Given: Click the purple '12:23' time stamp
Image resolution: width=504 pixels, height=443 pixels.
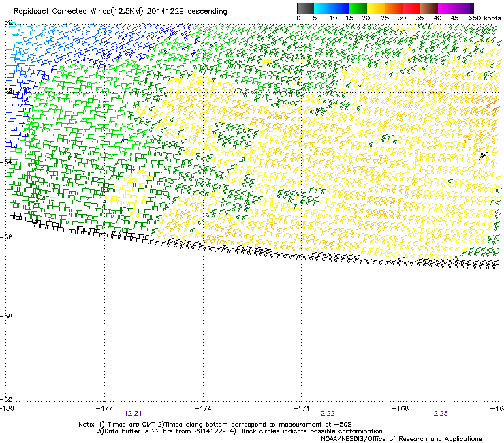Looking at the screenshot, I should [439, 414].
